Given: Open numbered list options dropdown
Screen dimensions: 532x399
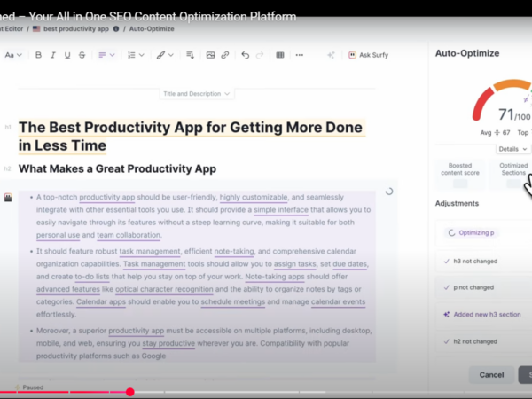Looking at the screenshot, I should point(136,55).
